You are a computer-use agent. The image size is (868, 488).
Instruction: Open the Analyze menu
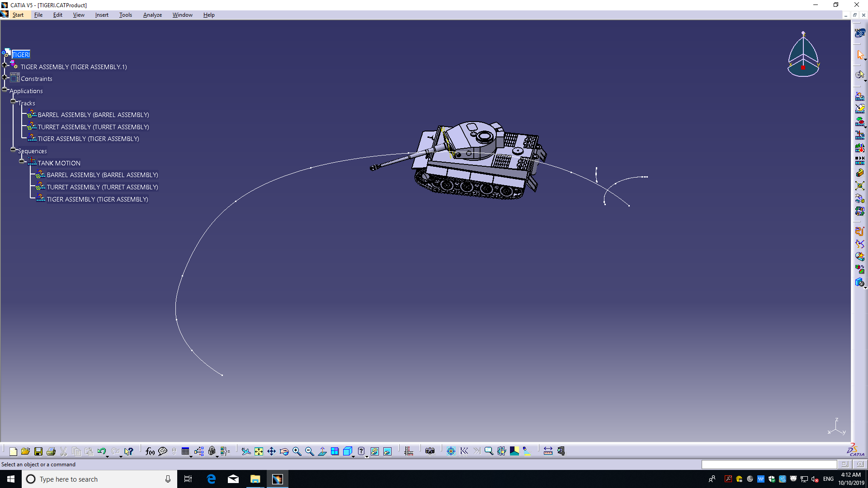pyautogui.click(x=152, y=15)
